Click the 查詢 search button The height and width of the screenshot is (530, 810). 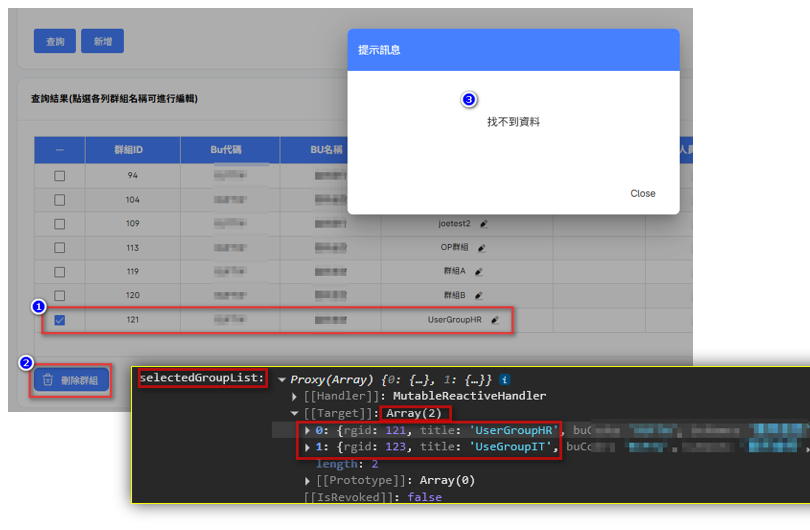pos(55,41)
